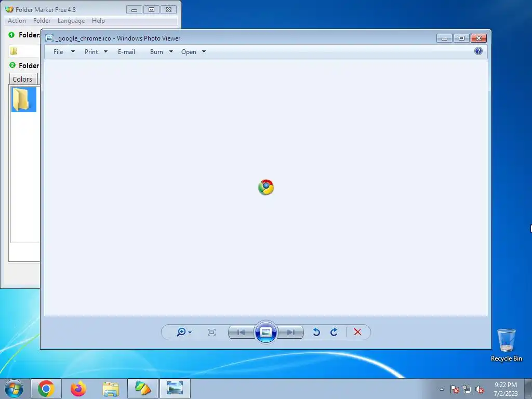Open Windows Explorer from taskbar
Viewport: 532px width, 399px height.
[111, 389]
